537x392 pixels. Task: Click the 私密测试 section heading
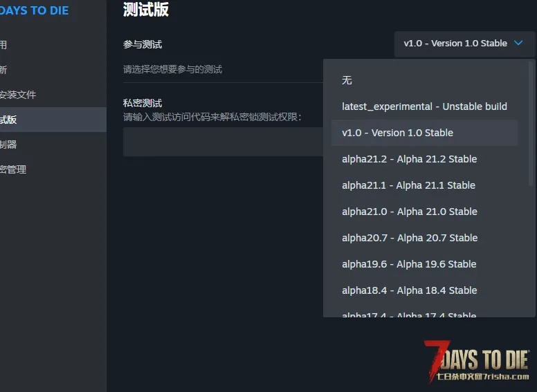pos(143,103)
